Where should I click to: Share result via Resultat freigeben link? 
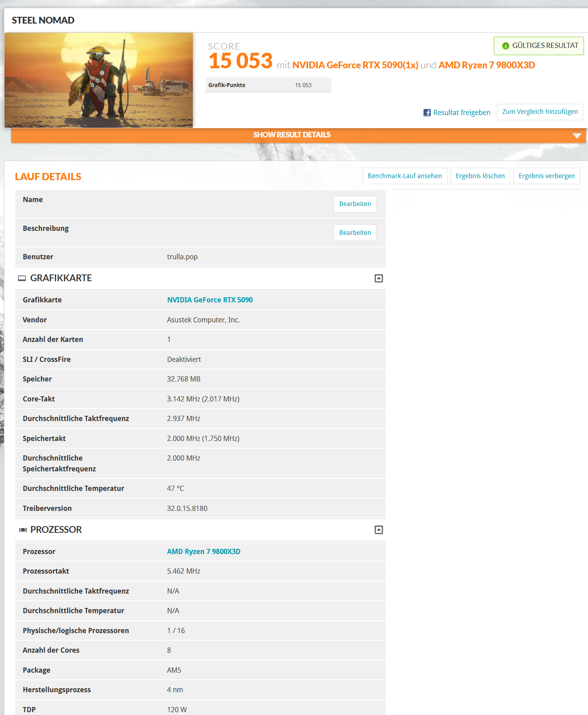click(x=461, y=113)
